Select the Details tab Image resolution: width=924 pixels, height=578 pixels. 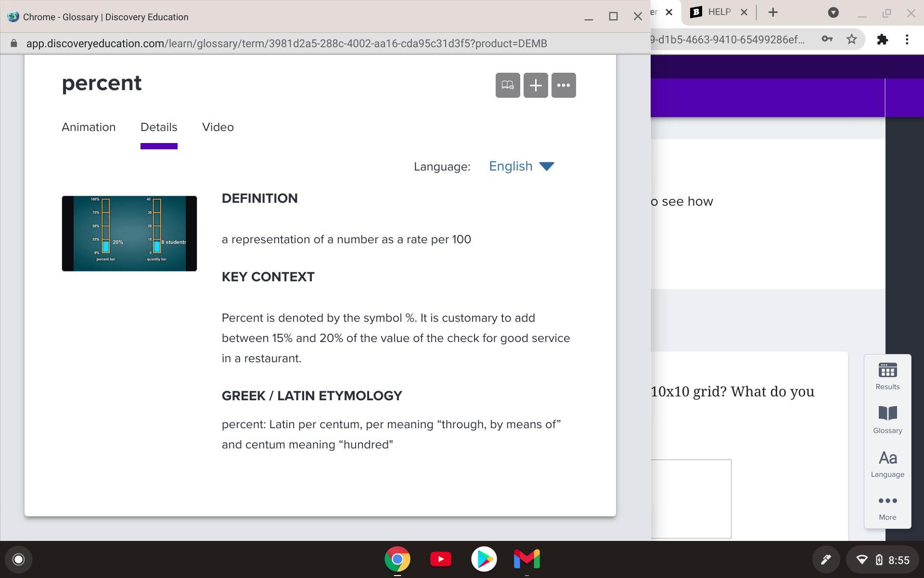click(x=159, y=127)
